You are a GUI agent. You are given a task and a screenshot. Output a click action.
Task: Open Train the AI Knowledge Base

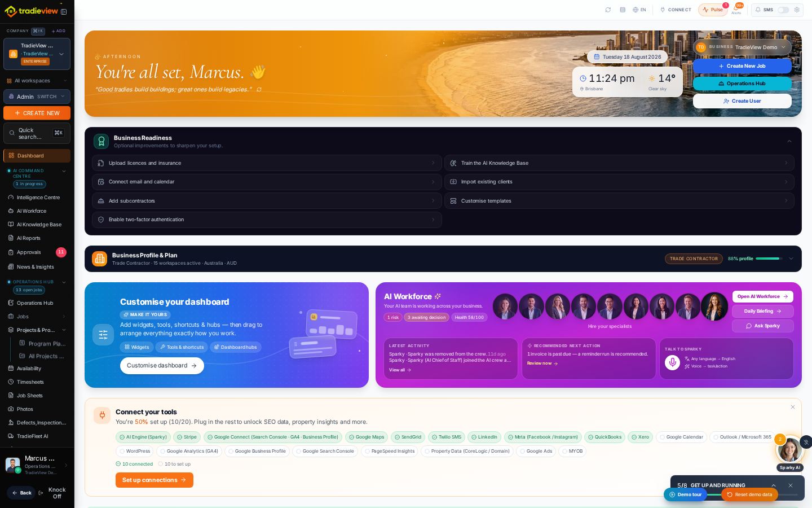coord(619,163)
